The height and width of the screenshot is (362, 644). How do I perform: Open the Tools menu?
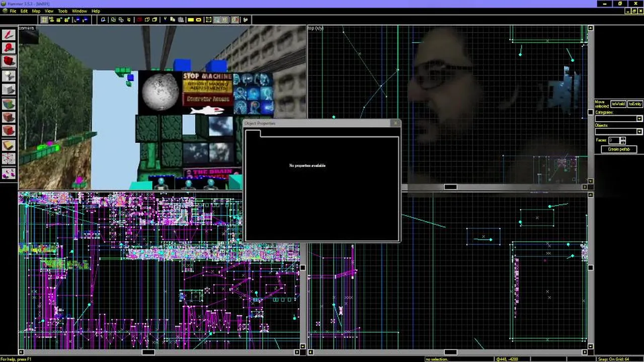62,11
